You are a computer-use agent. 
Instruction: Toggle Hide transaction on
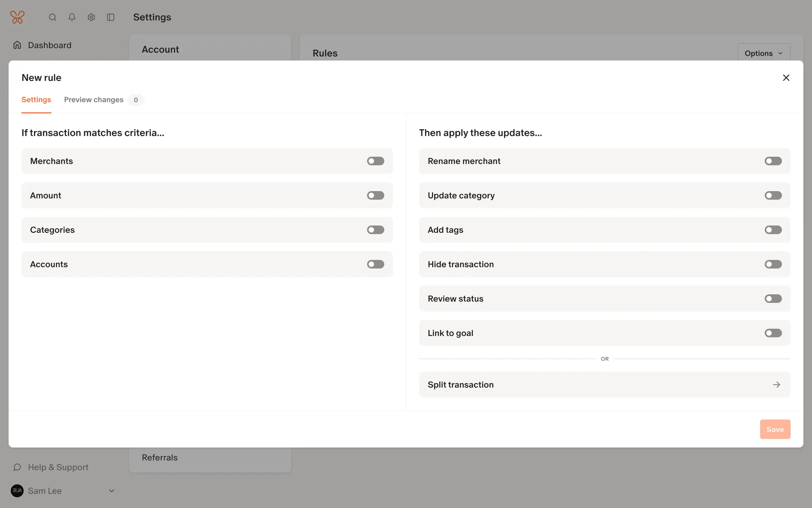pos(773,264)
